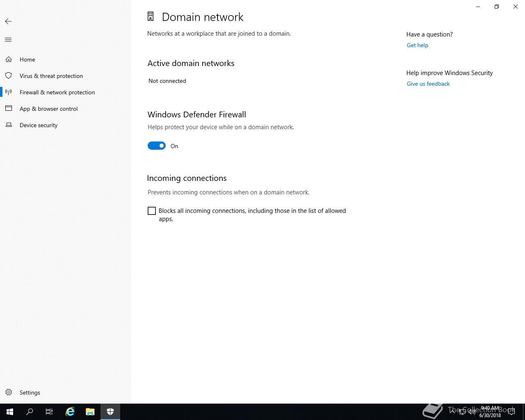Show hidden tray icons chevron
The width and height of the screenshot is (525, 420).
click(452, 412)
